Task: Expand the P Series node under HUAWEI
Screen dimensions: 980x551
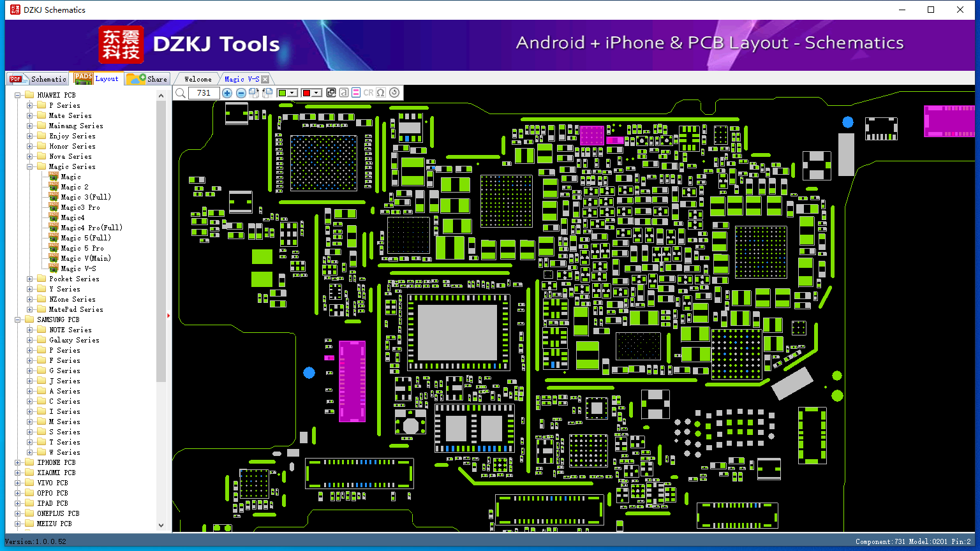Action: [x=30, y=105]
